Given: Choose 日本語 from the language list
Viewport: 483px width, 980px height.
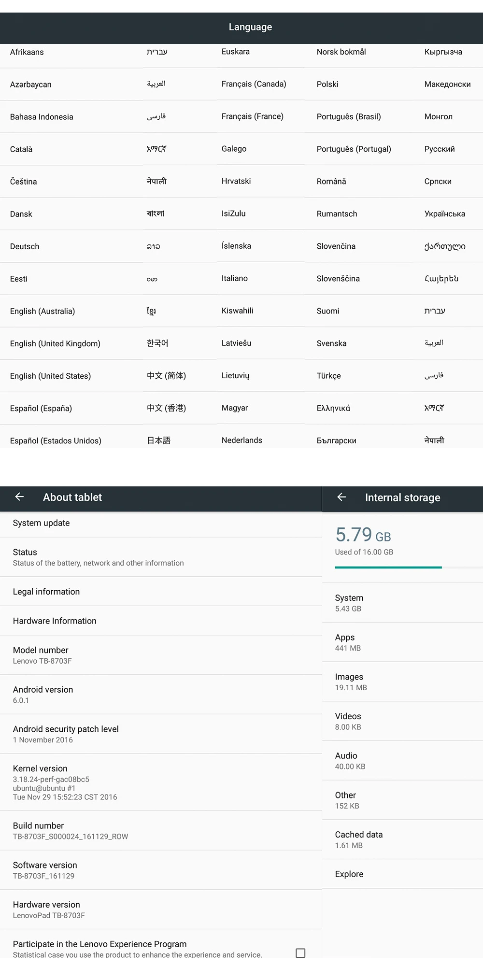Looking at the screenshot, I should [x=159, y=440].
